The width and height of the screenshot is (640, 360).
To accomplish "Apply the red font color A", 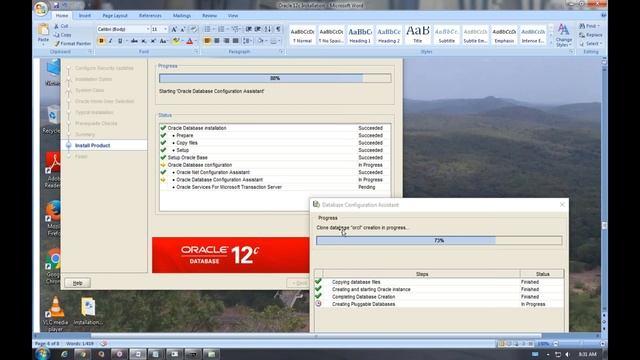I will (189, 41).
